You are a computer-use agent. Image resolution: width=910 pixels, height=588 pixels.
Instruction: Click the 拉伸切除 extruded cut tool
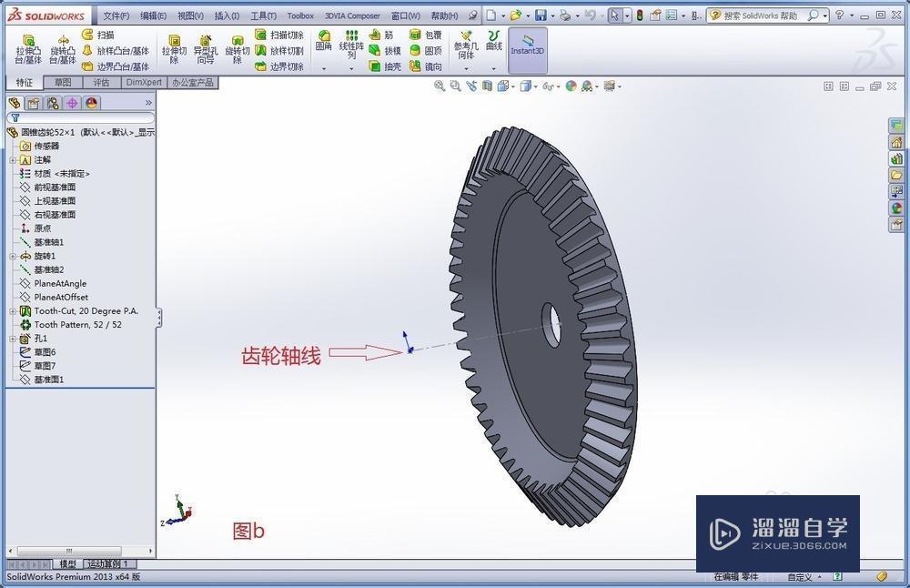174,50
